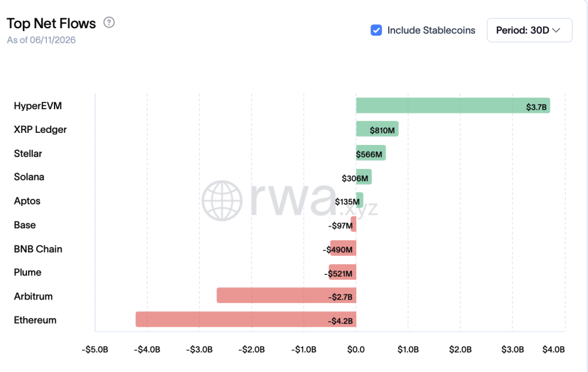The width and height of the screenshot is (588, 372).
Task: Select the BNB Chain -$490M bar
Action: coord(343,248)
